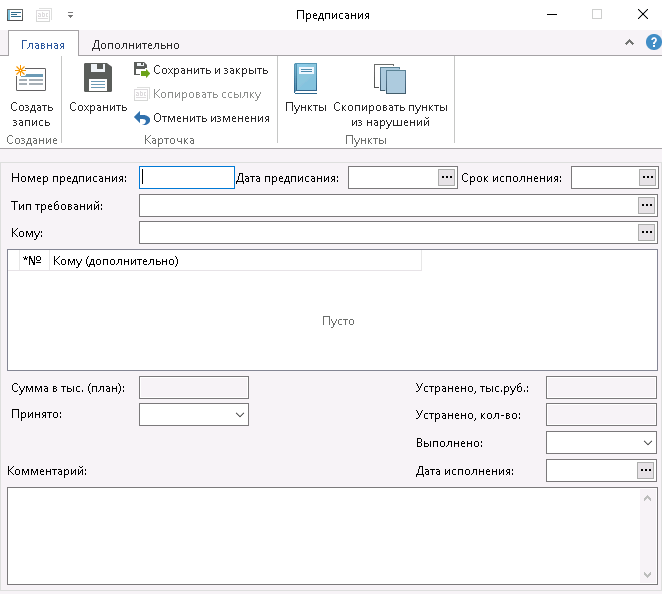Click the comment box scroll up arrow
This screenshot has width=662, height=594.
point(648,499)
